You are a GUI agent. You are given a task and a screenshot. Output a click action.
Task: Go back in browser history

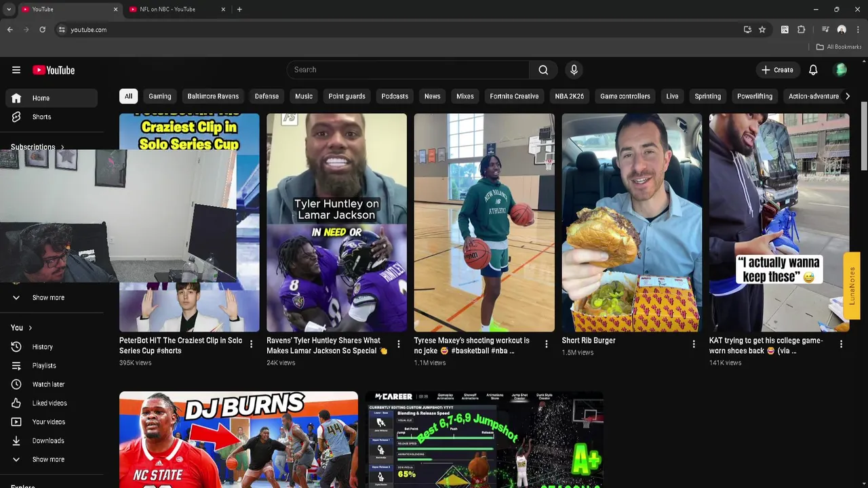[9, 30]
